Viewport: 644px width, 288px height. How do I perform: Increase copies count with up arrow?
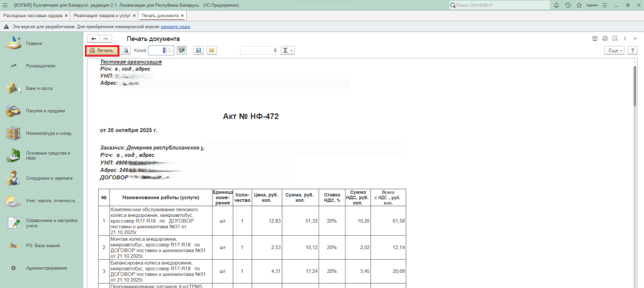pyautogui.click(x=170, y=48)
